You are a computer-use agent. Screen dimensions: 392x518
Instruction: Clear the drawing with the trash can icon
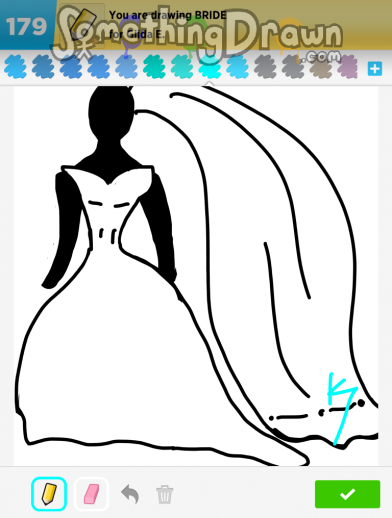tap(165, 494)
